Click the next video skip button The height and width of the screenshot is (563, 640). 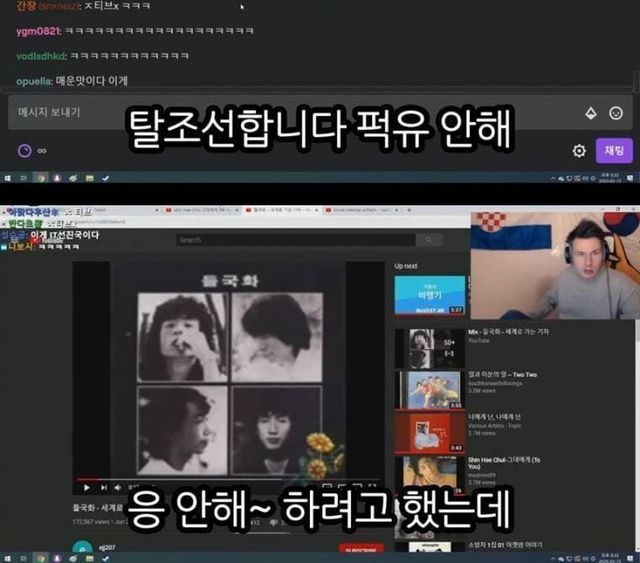click(103, 488)
